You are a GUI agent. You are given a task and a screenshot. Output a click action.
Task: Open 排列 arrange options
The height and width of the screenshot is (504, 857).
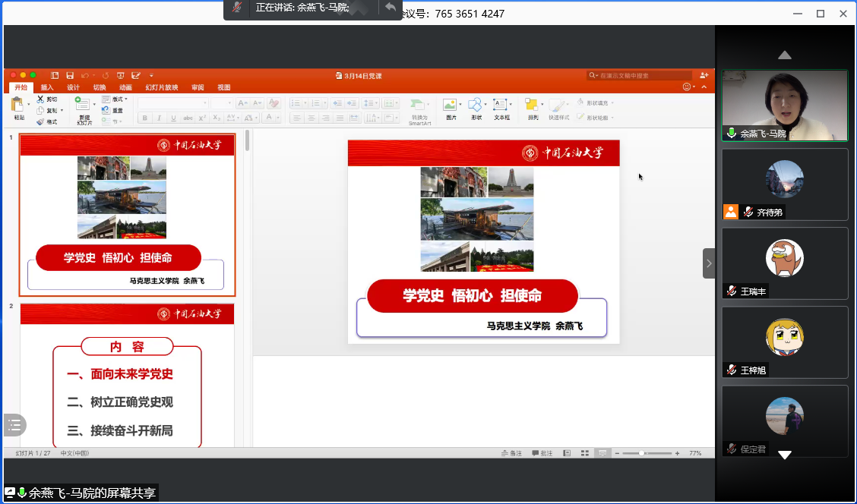(x=533, y=106)
